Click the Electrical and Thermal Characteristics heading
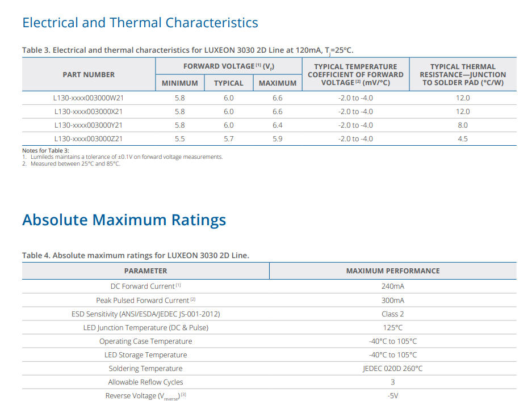The height and width of the screenshot is (401, 532). pyautogui.click(x=140, y=23)
